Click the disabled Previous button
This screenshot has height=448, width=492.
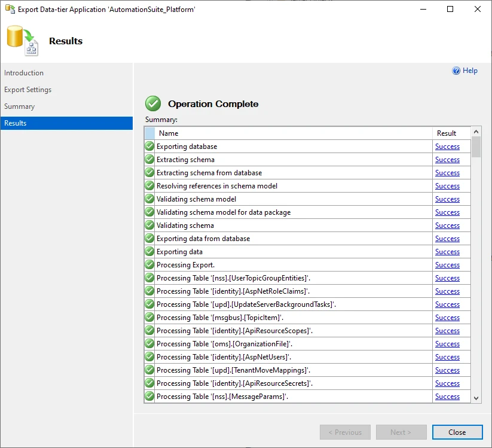click(345, 432)
